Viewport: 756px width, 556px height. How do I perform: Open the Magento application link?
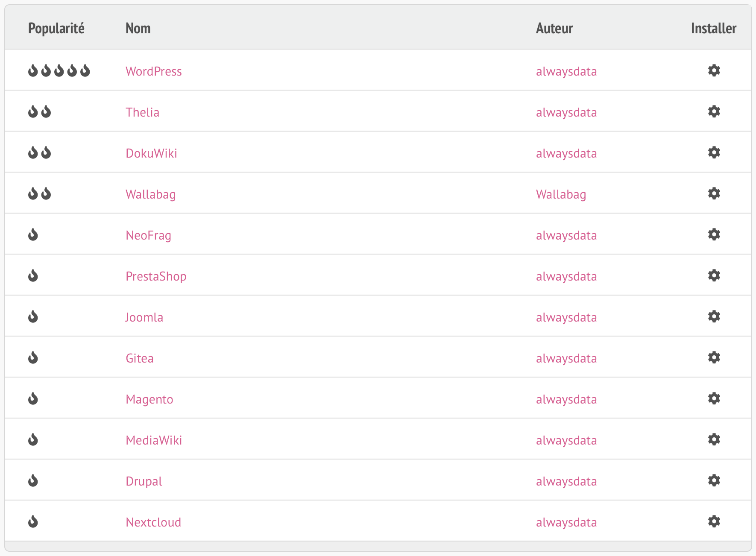coord(149,399)
